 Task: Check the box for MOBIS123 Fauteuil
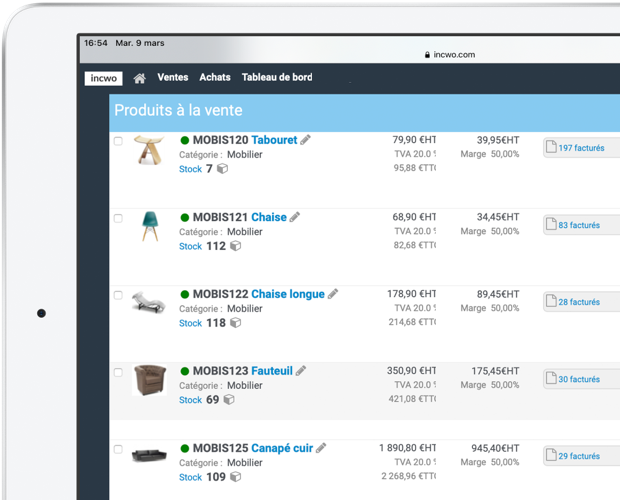[118, 372]
